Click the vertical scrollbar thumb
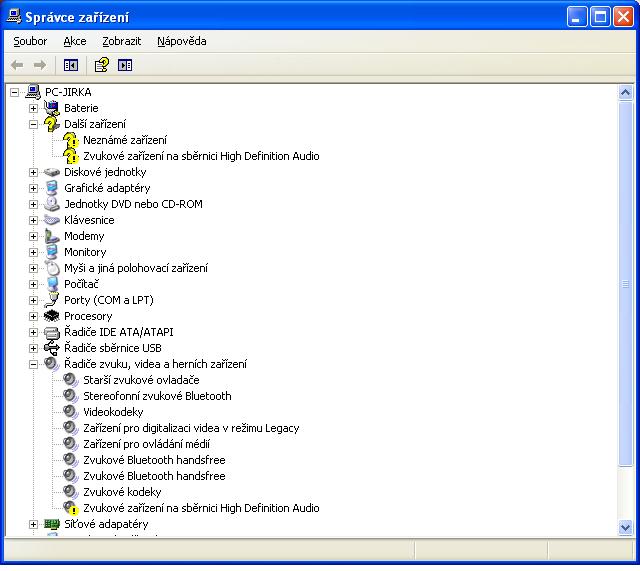The height and width of the screenshot is (571, 640). tap(625, 284)
